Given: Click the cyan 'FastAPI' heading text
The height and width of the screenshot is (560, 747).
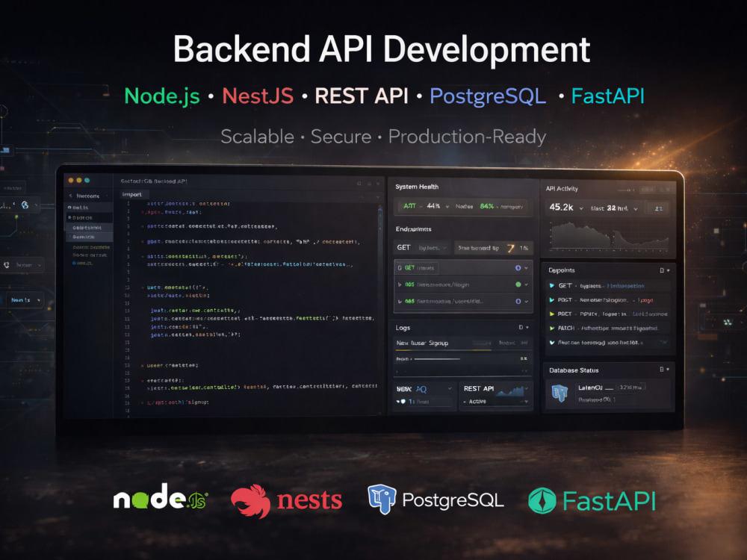Looking at the screenshot, I should click(608, 96).
